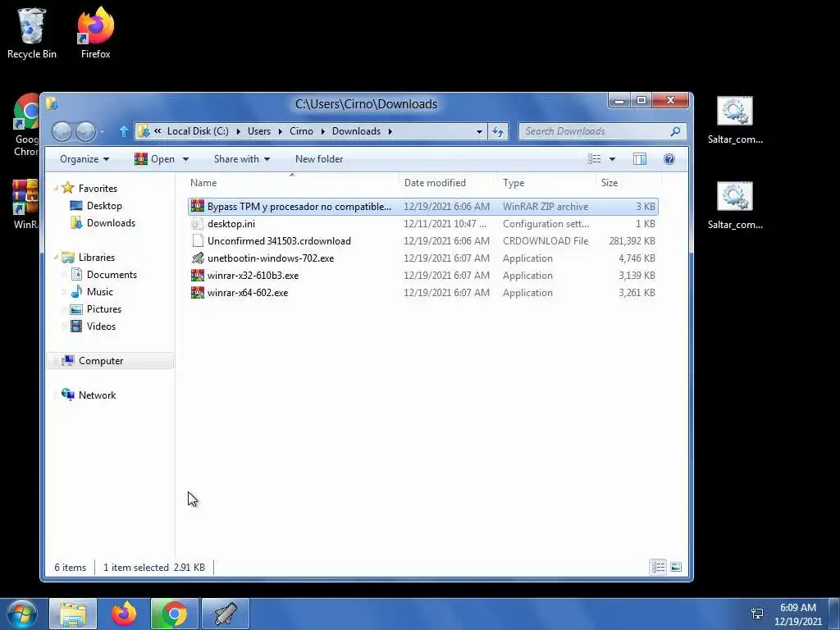The height and width of the screenshot is (630, 840).
Task: Collapse the Favorites tree section
Action: tap(56, 188)
